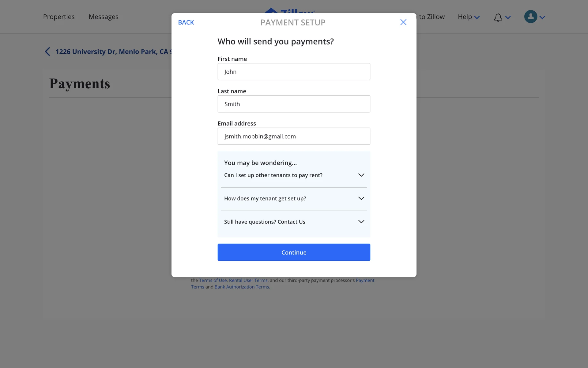Open the Rental User Terms link
The height and width of the screenshot is (368, 588).
(248, 280)
